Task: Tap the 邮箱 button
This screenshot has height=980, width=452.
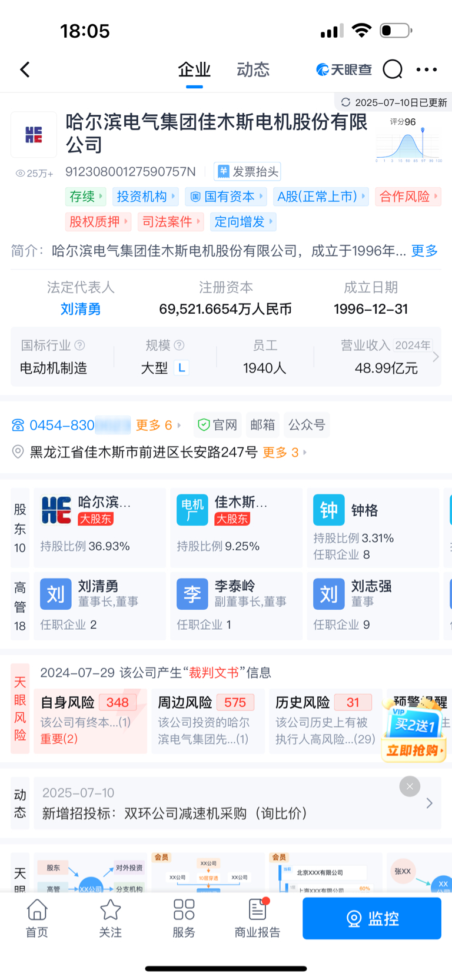Action: (x=262, y=425)
